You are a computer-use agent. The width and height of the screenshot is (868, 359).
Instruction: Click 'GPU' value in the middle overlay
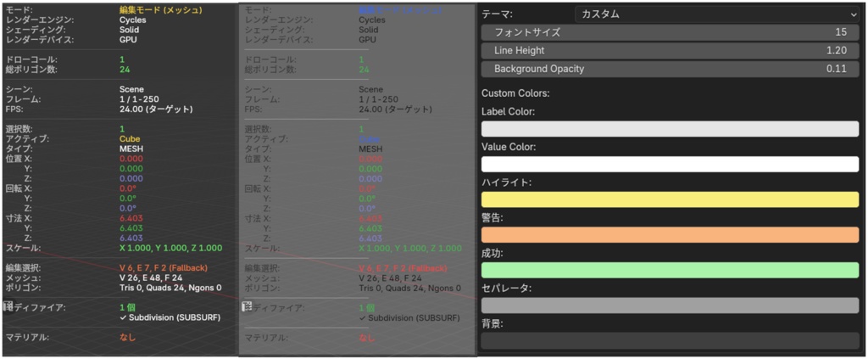pyautogui.click(x=367, y=40)
